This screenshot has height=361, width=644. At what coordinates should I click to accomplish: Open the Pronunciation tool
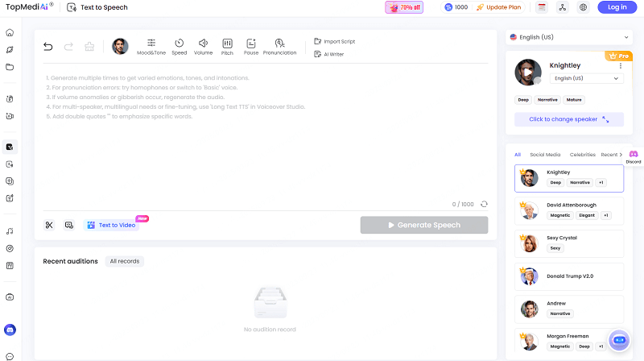(x=279, y=47)
